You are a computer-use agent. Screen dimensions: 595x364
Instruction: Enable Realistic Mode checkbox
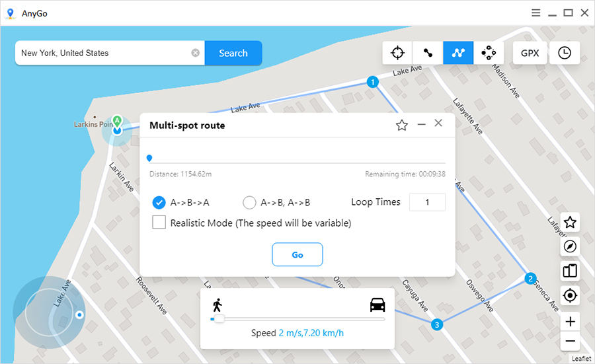pos(159,223)
